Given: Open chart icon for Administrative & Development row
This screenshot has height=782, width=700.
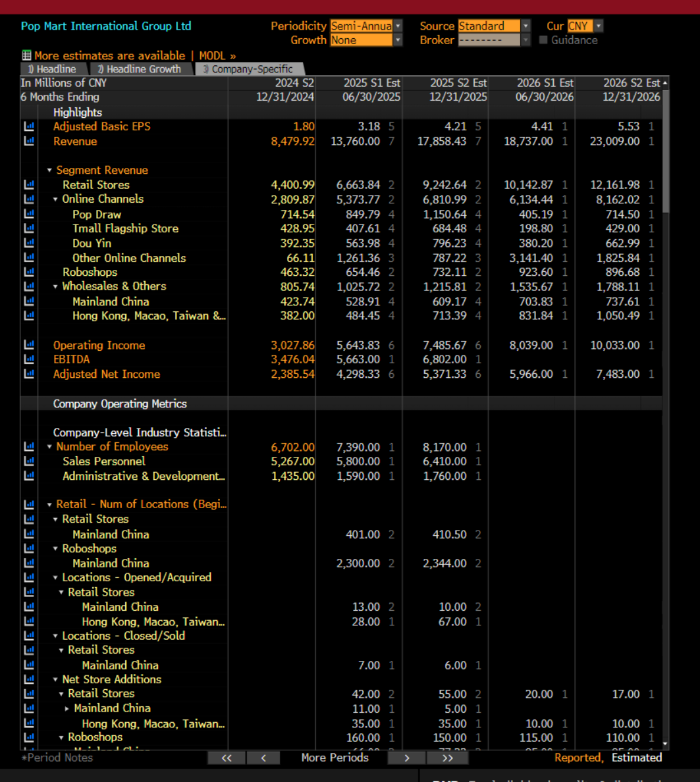Looking at the screenshot, I should pyautogui.click(x=29, y=476).
